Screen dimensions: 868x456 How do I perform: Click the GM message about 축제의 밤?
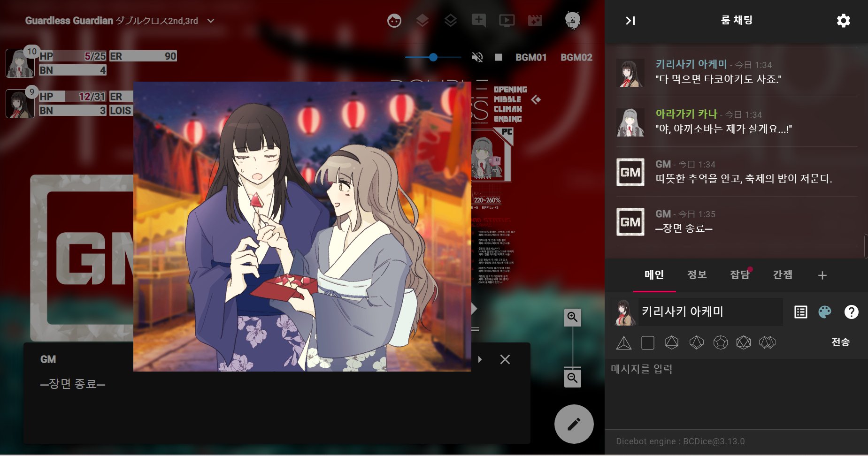coord(744,179)
